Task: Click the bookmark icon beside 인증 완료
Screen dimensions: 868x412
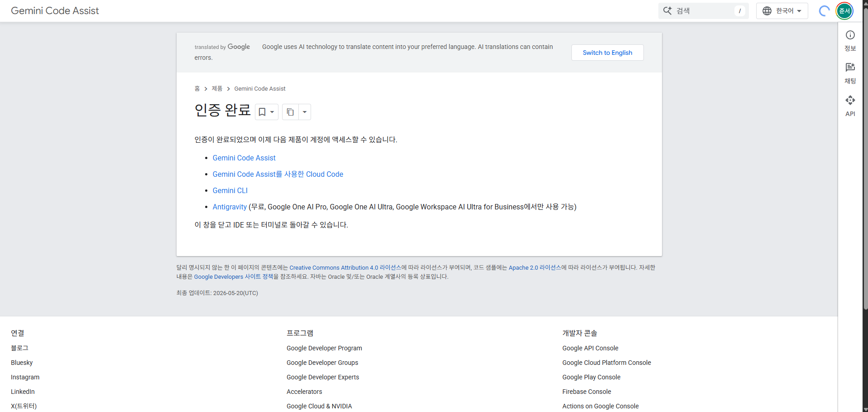Action: (262, 112)
